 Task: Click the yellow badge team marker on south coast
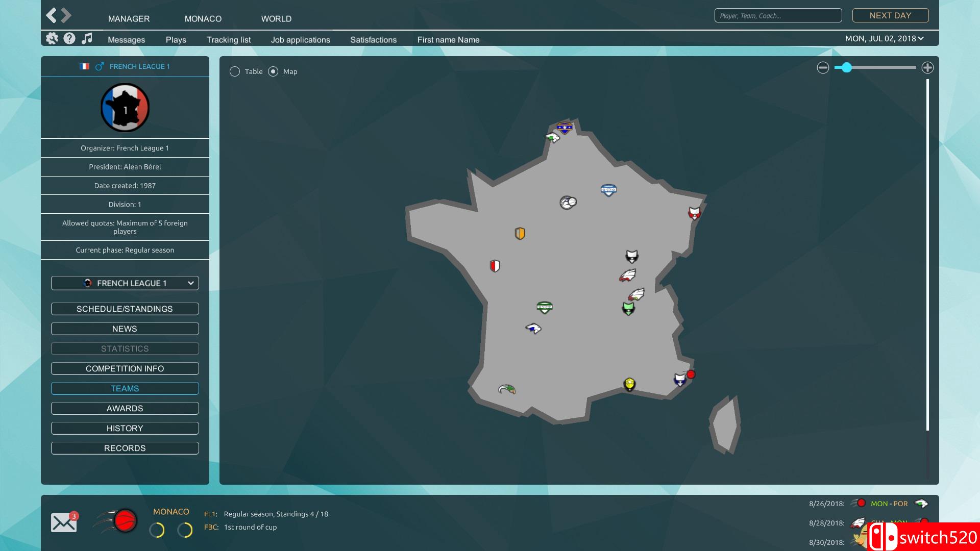coord(629,384)
